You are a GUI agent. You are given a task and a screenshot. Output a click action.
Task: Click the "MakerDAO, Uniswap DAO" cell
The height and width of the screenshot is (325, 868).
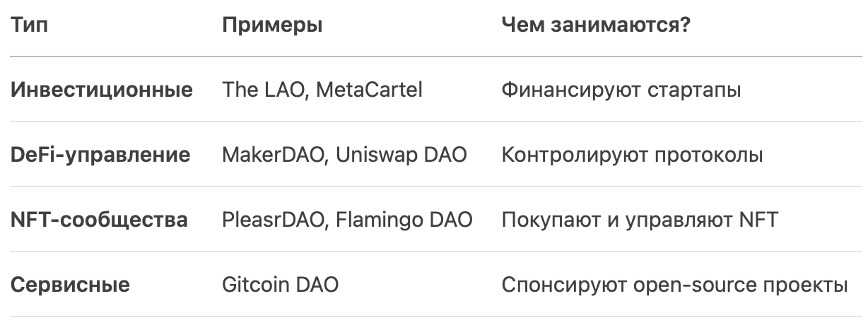click(x=344, y=155)
